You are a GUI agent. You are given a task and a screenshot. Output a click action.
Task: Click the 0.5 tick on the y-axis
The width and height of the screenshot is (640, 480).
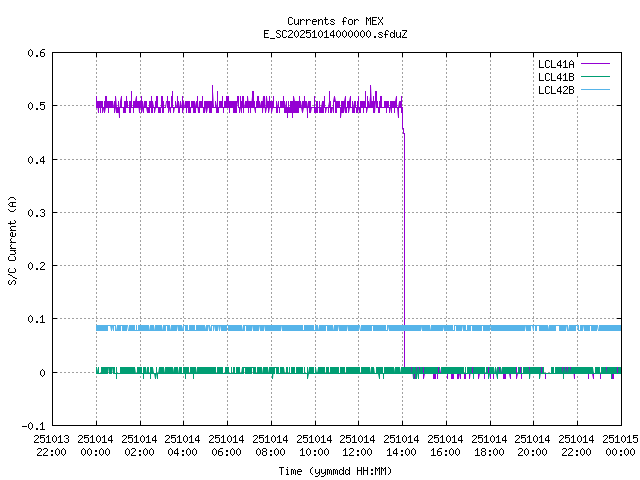[34, 106]
